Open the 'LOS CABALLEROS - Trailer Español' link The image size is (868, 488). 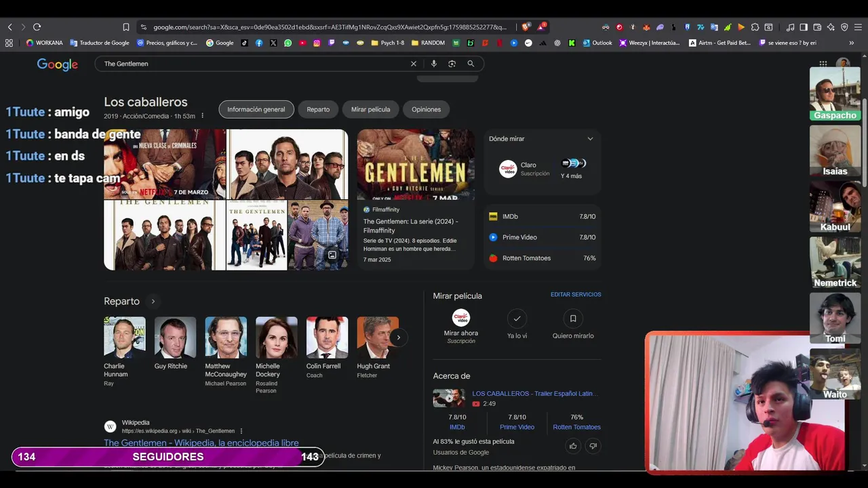pyautogui.click(x=534, y=394)
